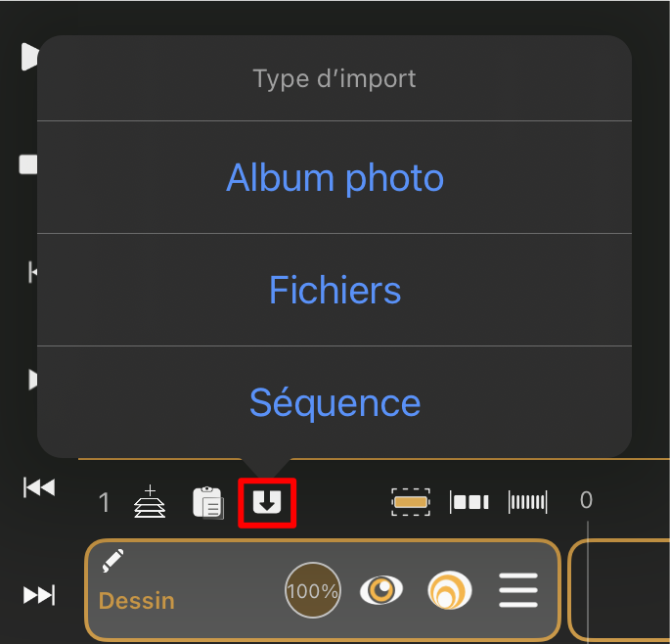670x644 pixels.
Task: Choose Séquence import option
Action: [335, 402]
